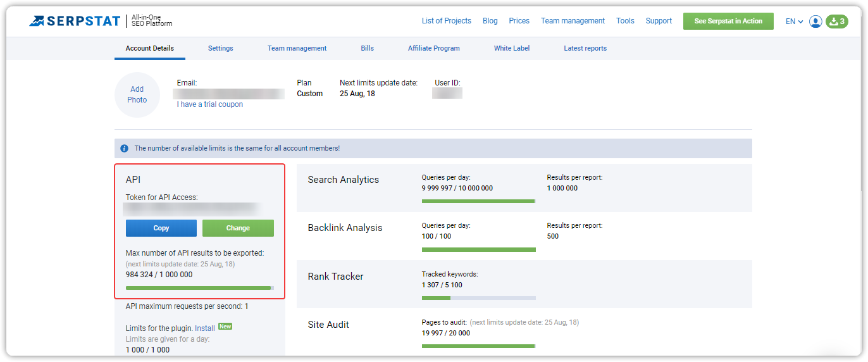Go to the Blog link
Viewport: 868px width, 362px height.
(x=490, y=21)
